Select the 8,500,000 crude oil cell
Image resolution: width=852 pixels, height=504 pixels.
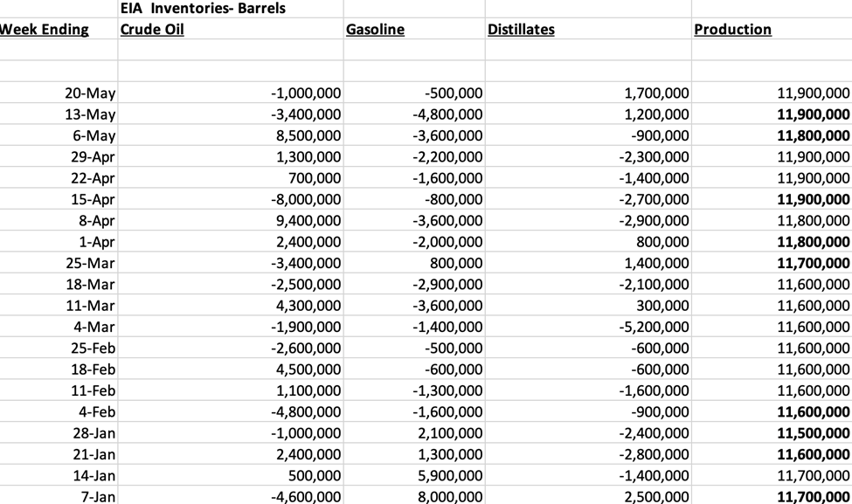pos(308,135)
